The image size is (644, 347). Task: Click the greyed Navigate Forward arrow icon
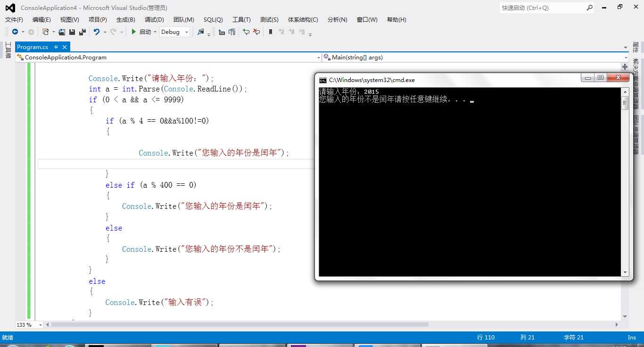click(x=31, y=32)
